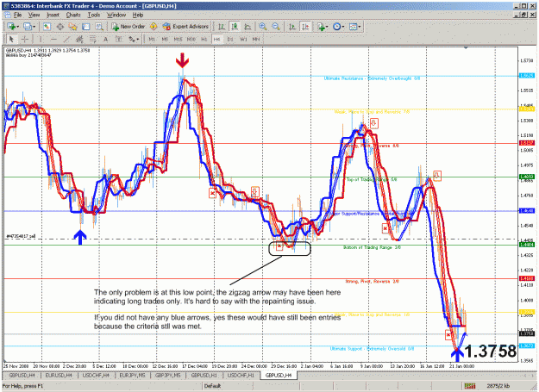This screenshot has height=392, width=539.
Task: Click the 1.5730 price scale label
Action: click(x=527, y=60)
